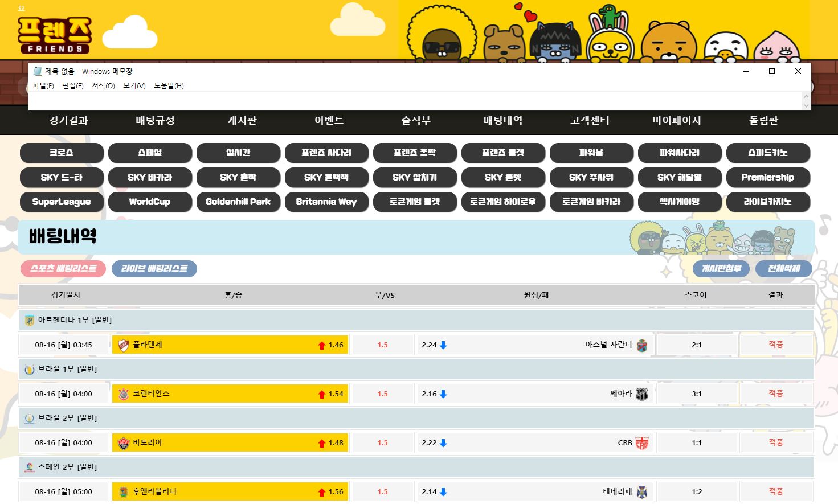838x504 pixels.
Task: Select the 스포츠 배팅리스트 tab
Action: (63, 269)
